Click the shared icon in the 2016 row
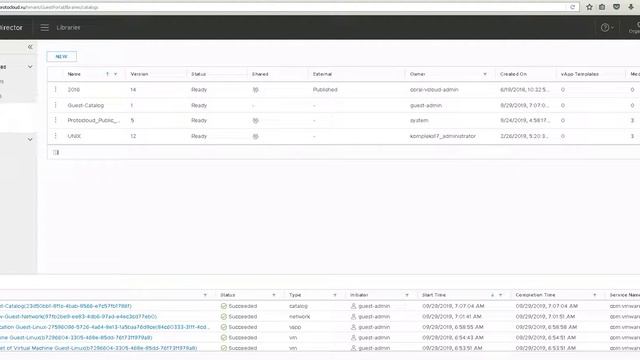The width and height of the screenshot is (640, 360). 256,90
